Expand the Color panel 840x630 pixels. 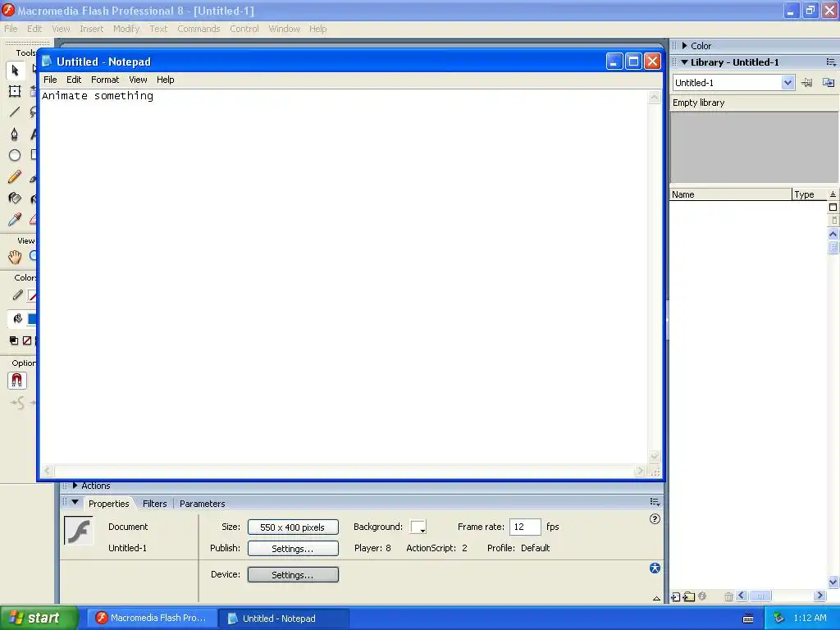(x=685, y=46)
